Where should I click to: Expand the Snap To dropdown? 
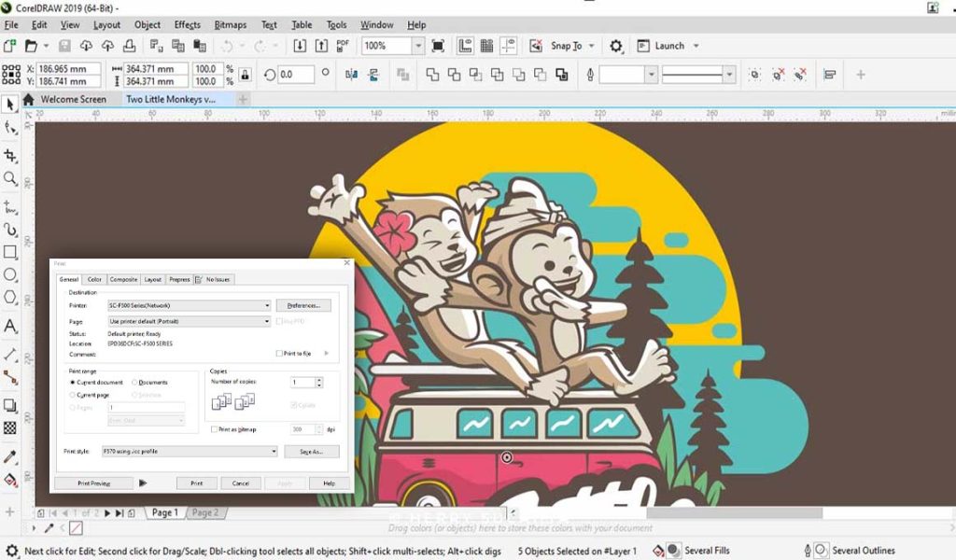[591, 46]
